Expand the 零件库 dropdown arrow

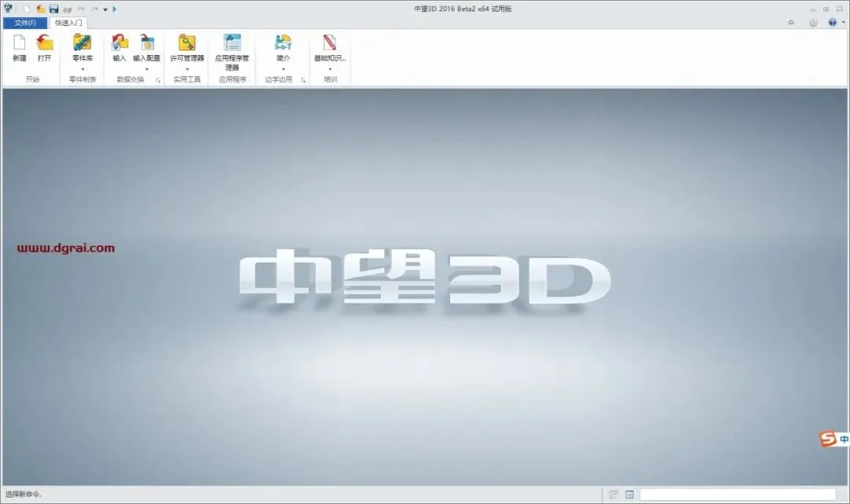(x=83, y=69)
